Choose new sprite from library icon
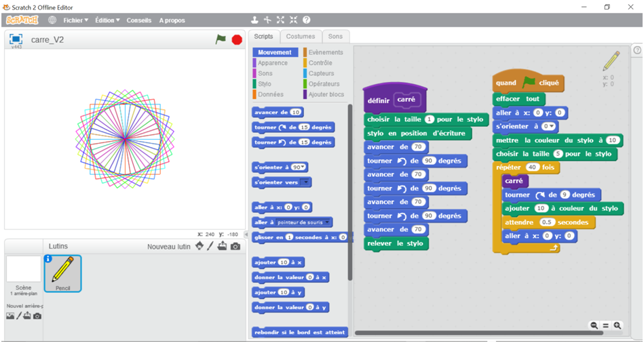The width and height of the screenshot is (644, 343). pyautogui.click(x=199, y=246)
